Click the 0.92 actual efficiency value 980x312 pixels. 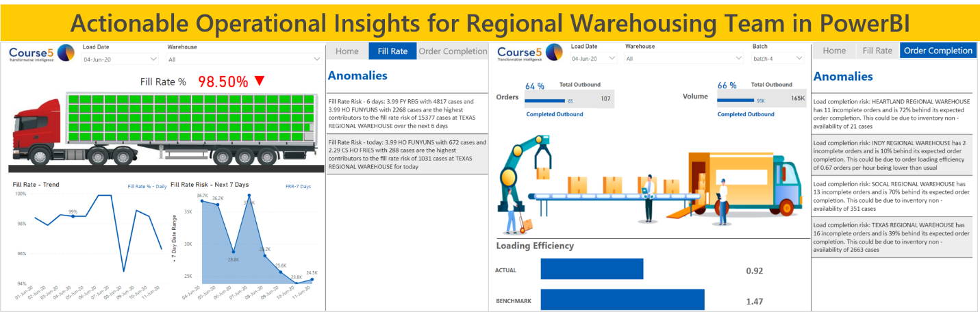tap(755, 270)
